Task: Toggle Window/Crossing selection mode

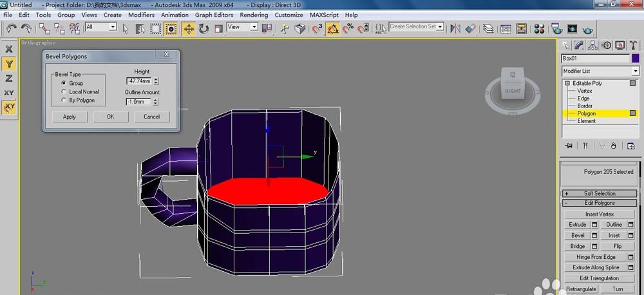Action: pos(171,29)
